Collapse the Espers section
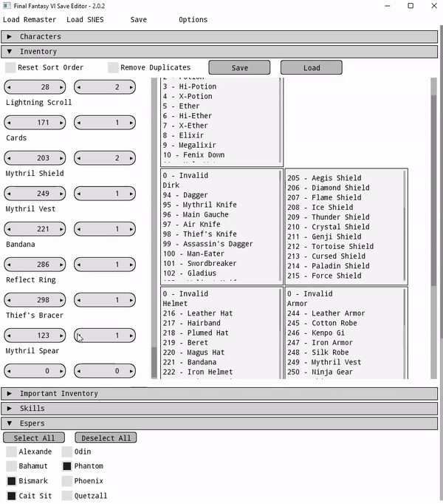This screenshot has height=504, width=443. pos(219,423)
